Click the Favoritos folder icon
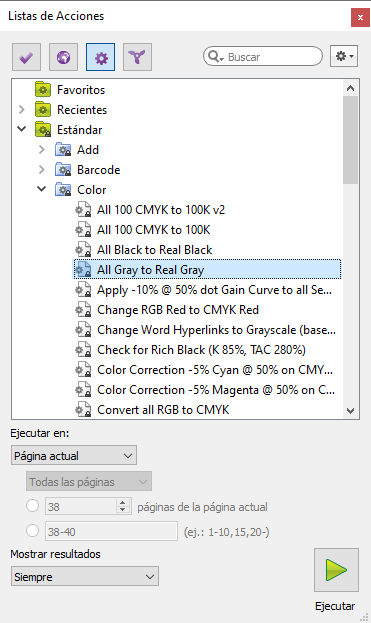The width and height of the screenshot is (371, 623). point(43,90)
